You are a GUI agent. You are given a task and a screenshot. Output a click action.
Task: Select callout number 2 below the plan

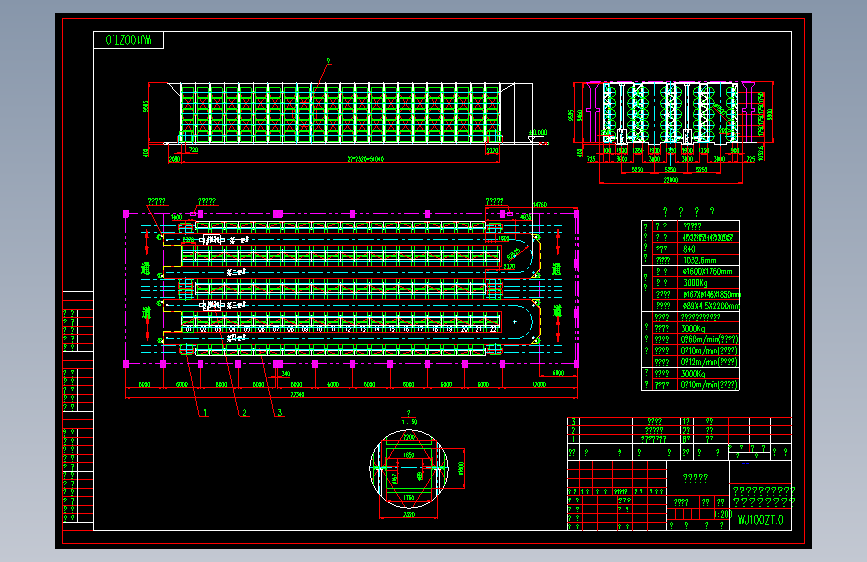click(244, 412)
